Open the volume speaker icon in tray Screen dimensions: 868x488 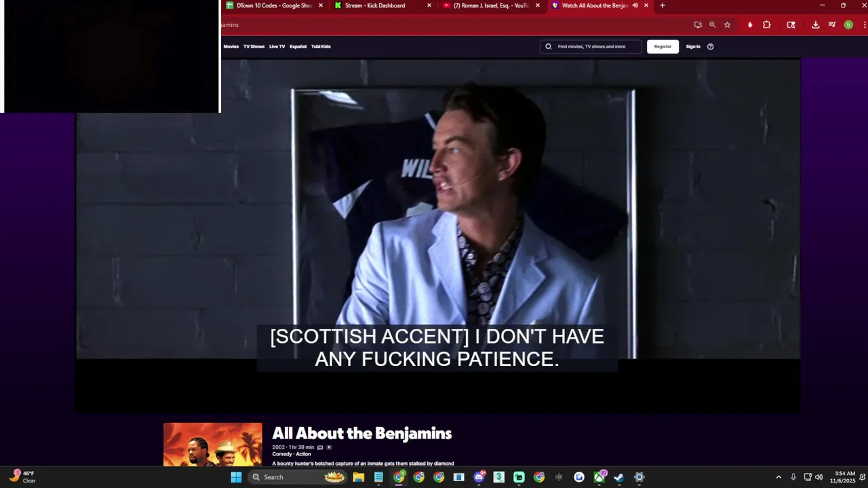click(818, 477)
